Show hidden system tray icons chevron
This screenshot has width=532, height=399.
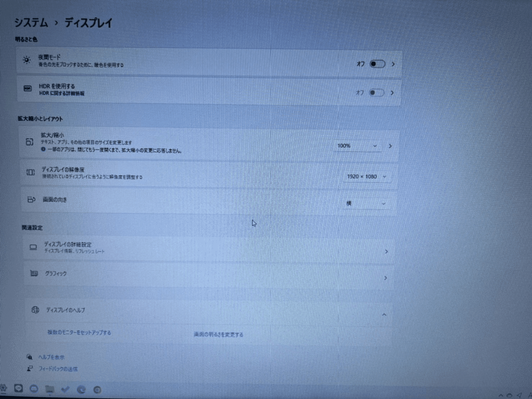[501, 396]
